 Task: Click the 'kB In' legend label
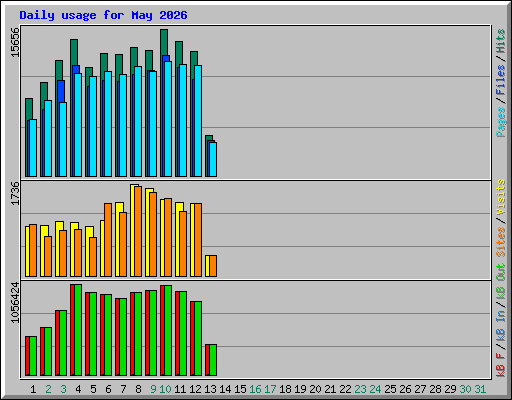pyautogui.click(x=501, y=325)
